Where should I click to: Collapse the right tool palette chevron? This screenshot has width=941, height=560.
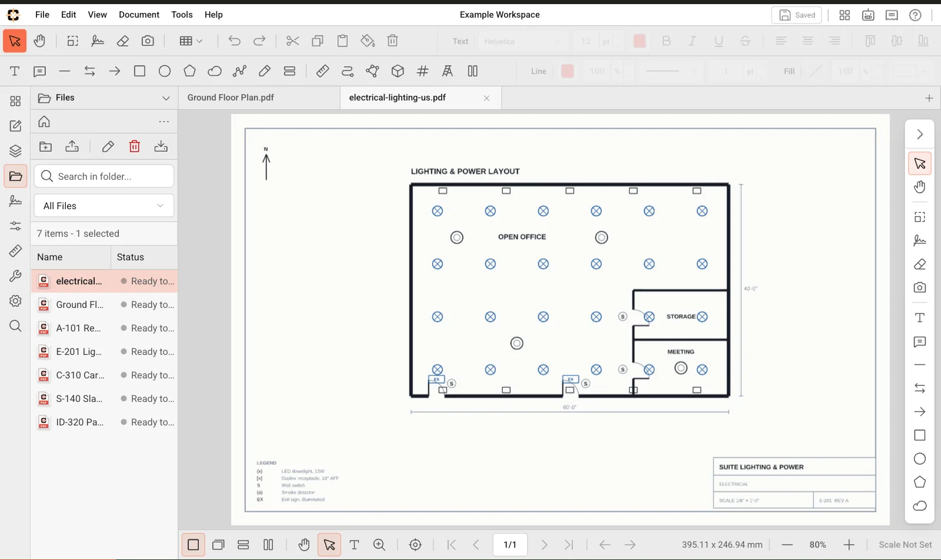[x=920, y=135]
